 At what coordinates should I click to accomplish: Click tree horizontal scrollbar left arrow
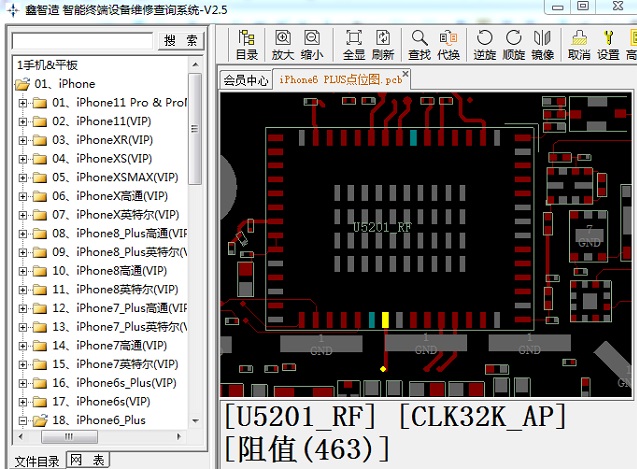click(21, 437)
